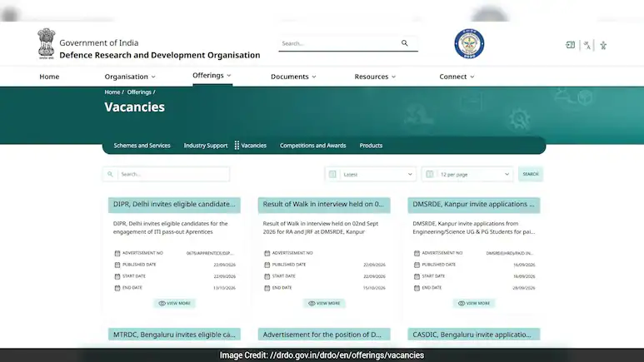644x362 pixels.
Task: Click icon beside Walk in interview Advertisement No
Action: pyautogui.click(x=267, y=253)
